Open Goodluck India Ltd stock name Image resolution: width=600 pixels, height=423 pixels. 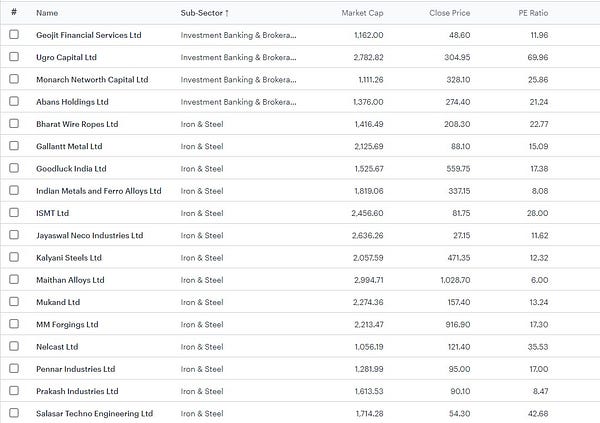(x=71, y=168)
